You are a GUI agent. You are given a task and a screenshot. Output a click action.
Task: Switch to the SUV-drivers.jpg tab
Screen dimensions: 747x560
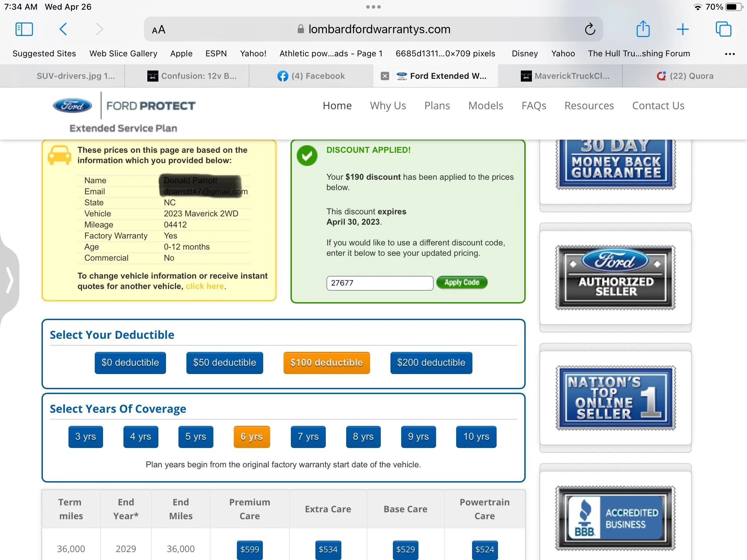click(62, 76)
